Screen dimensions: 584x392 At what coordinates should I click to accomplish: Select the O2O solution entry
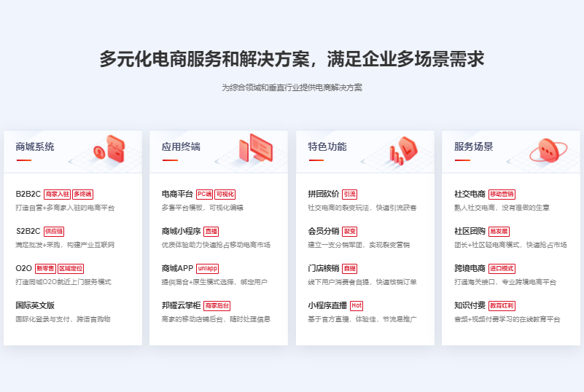coord(23,269)
